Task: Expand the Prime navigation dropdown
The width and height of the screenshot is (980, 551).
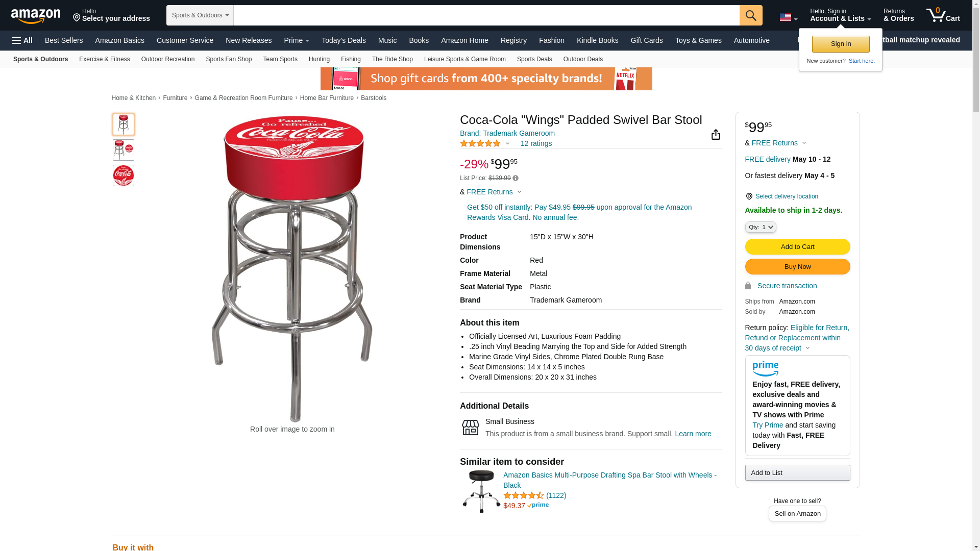Action: [x=296, y=40]
